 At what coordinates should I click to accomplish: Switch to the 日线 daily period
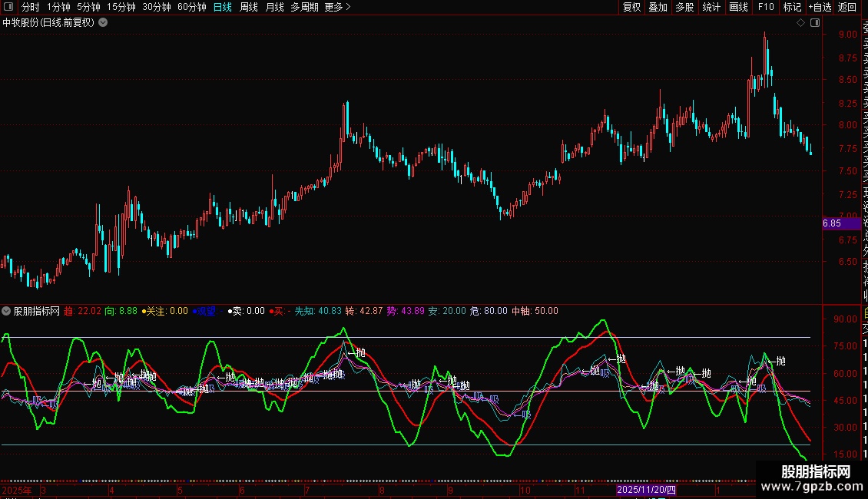tap(223, 8)
